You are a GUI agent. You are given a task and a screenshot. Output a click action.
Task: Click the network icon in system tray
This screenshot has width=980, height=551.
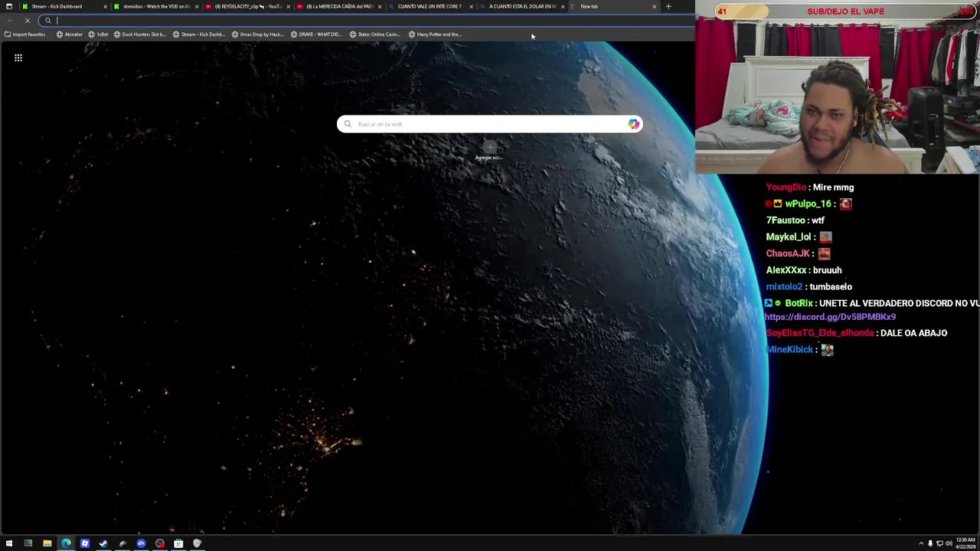939,543
